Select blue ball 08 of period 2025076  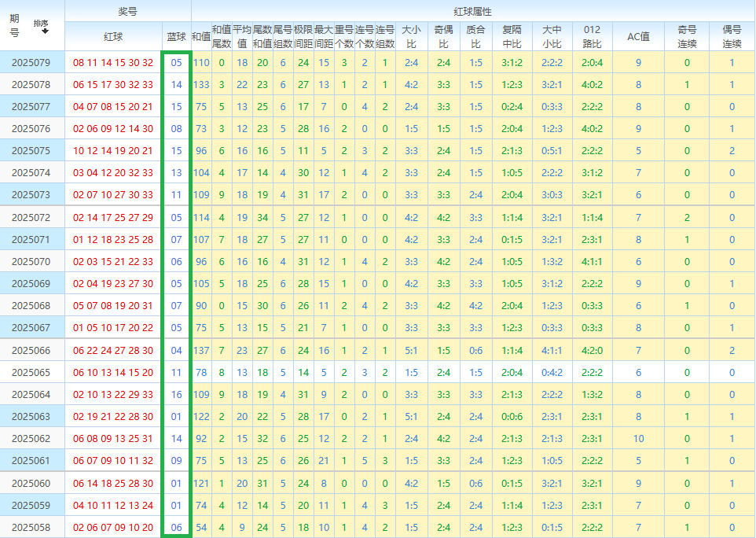pos(177,129)
